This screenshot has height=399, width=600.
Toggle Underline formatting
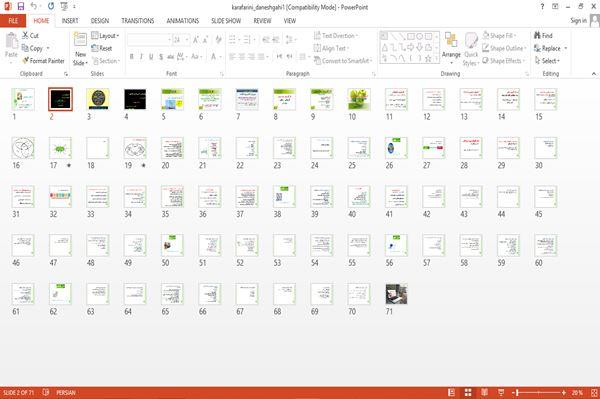click(x=151, y=57)
